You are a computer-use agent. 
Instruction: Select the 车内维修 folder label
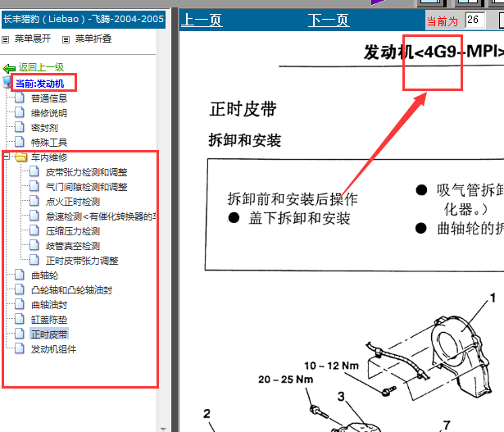(49, 157)
